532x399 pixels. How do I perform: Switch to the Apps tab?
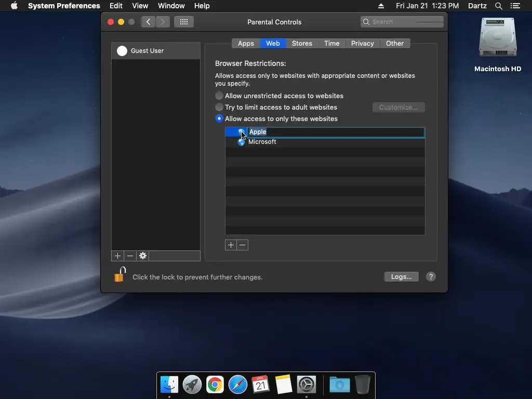point(246,44)
